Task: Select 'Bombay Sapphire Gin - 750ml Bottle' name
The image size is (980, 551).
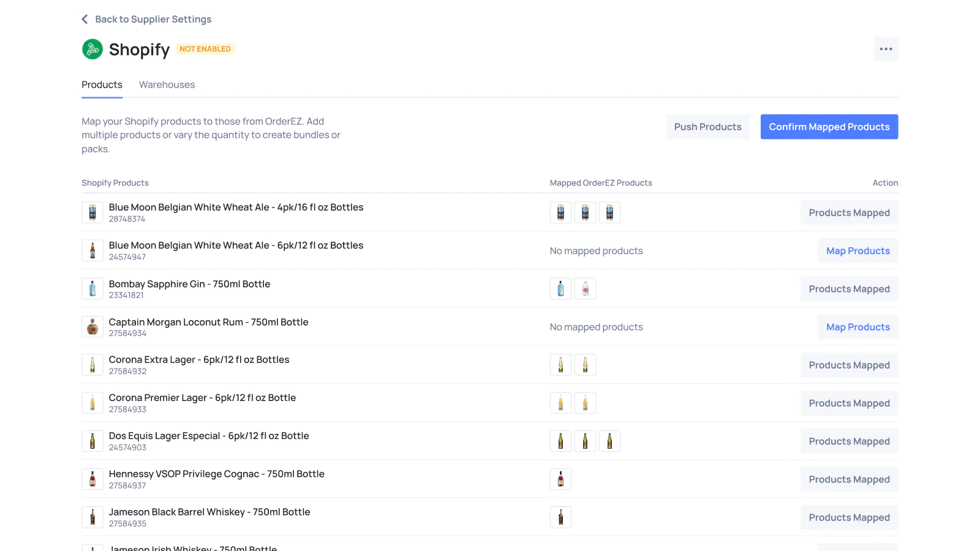Action: coord(189,284)
